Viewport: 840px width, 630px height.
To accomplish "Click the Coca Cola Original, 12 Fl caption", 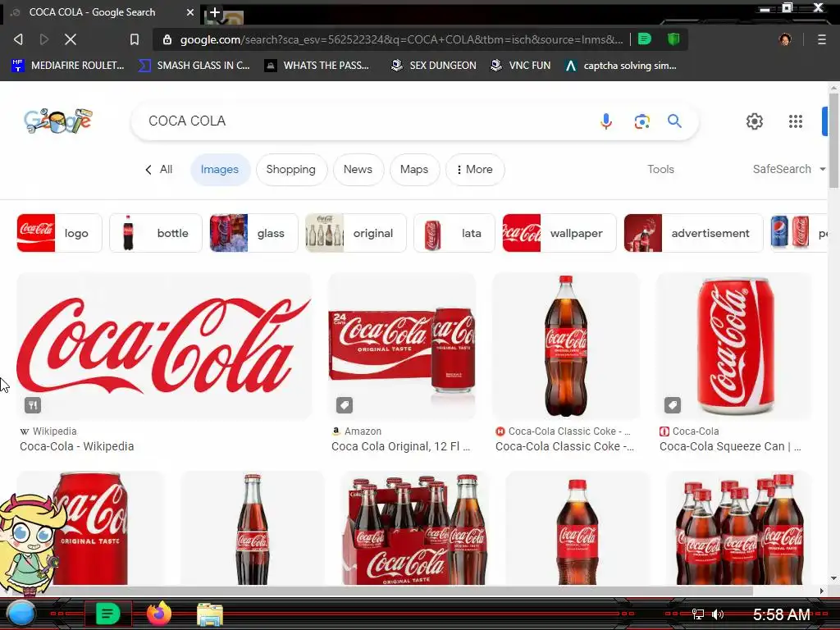I will coord(400,446).
